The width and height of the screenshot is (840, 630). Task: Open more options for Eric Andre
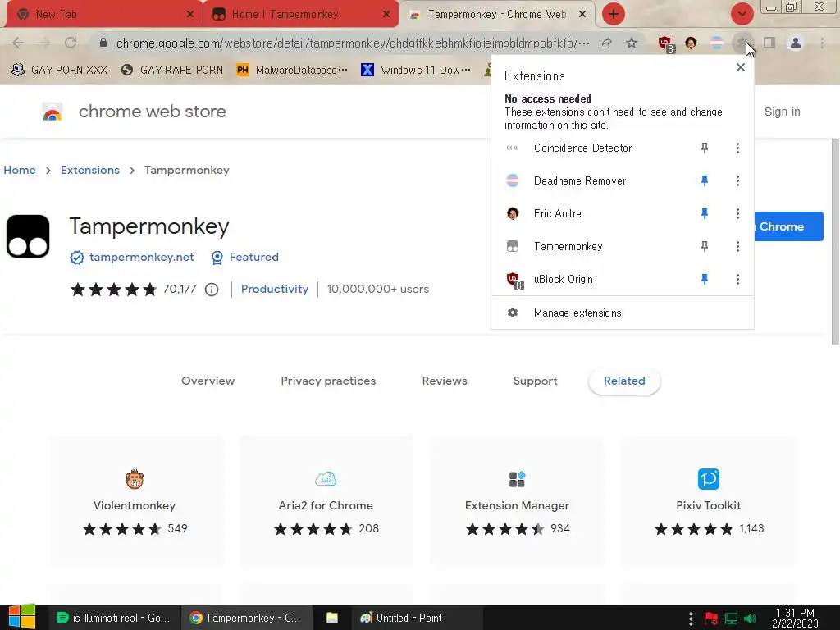point(737,214)
